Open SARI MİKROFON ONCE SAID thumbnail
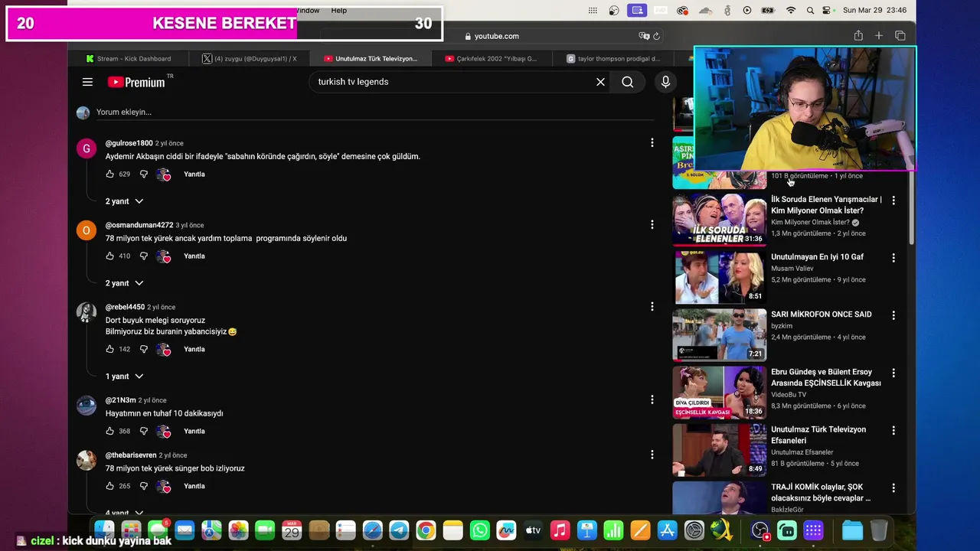This screenshot has height=551, width=980. 719,334
